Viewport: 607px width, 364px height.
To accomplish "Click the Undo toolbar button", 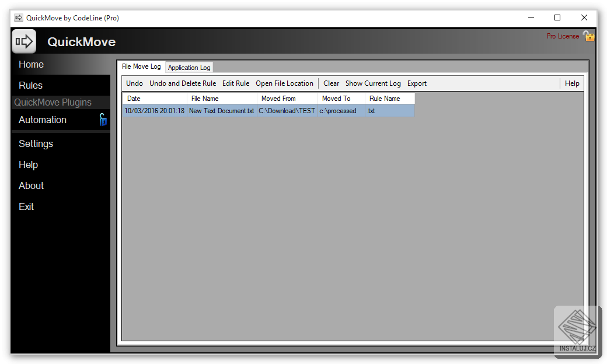I will (x=134, y=83).
